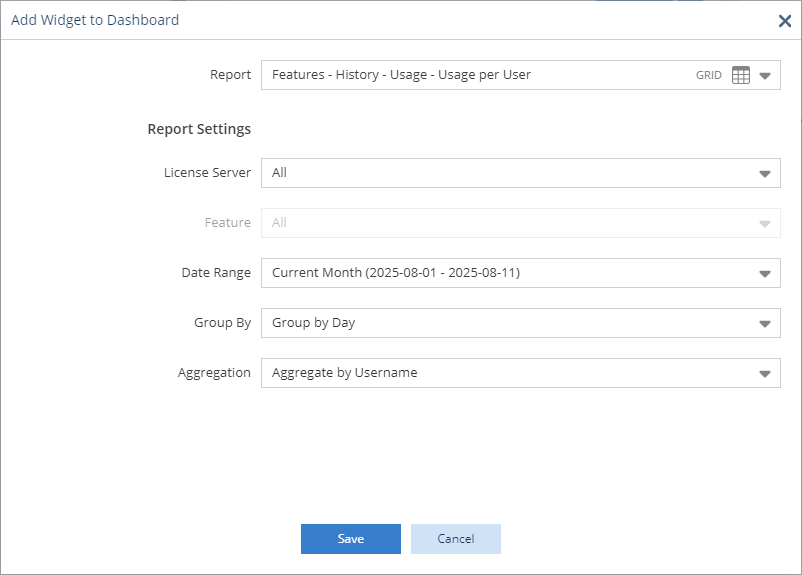Screen dimensions: 802x575
Task: Click the Current Month date range field
Action: coord(521,273)
